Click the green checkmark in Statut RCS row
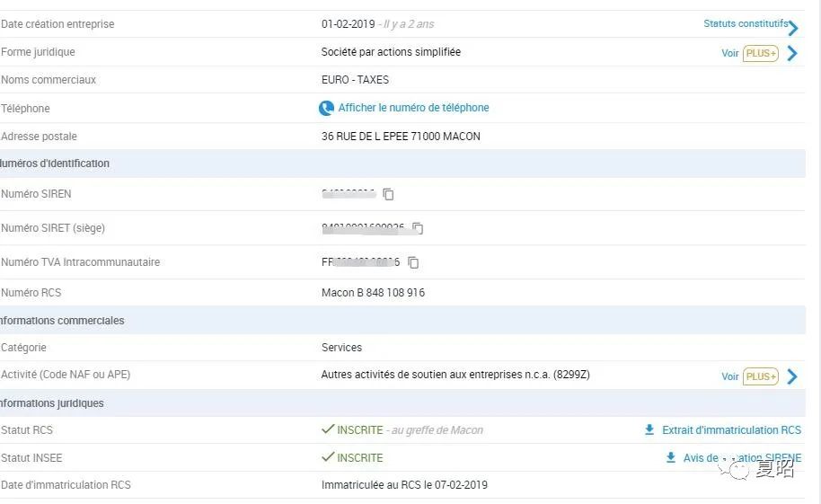This screenshot has width=821, height=504. pyautogui.click(x=328, y=429)
